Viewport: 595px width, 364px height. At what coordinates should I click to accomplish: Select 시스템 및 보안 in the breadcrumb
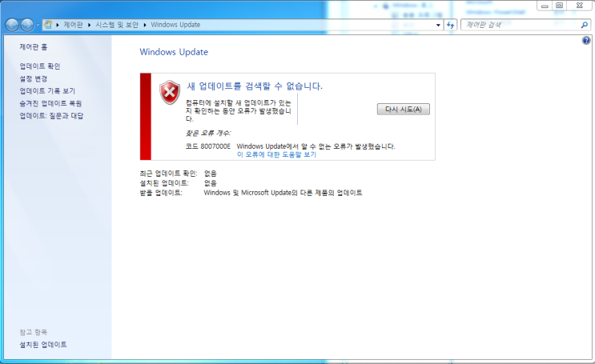pos(117,25)
